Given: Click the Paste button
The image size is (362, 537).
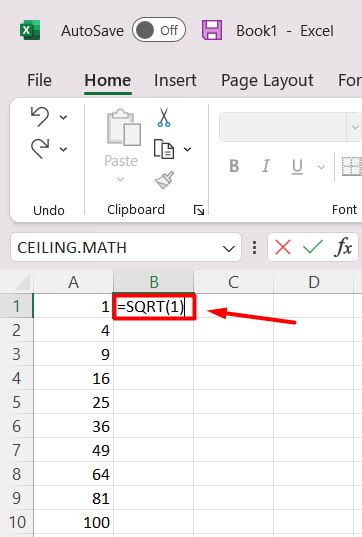Looking at the screenshot, I should coord(121,146).
